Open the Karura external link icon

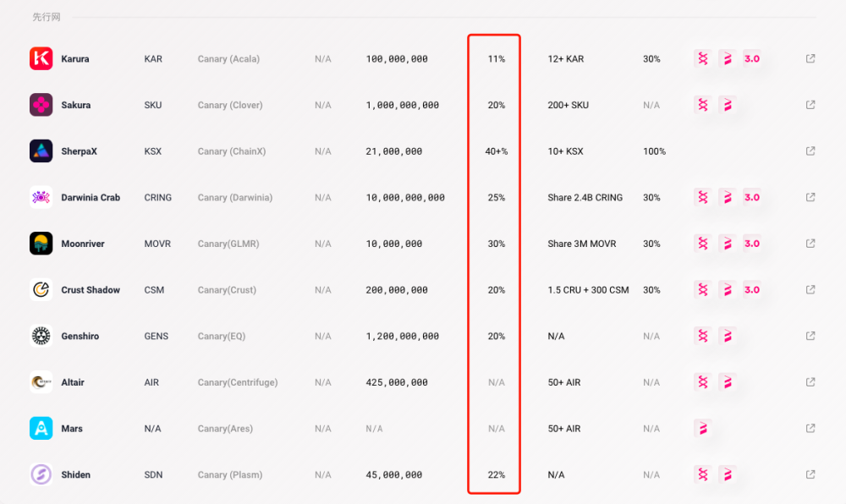pyautogui.click(x=810, y=58)
